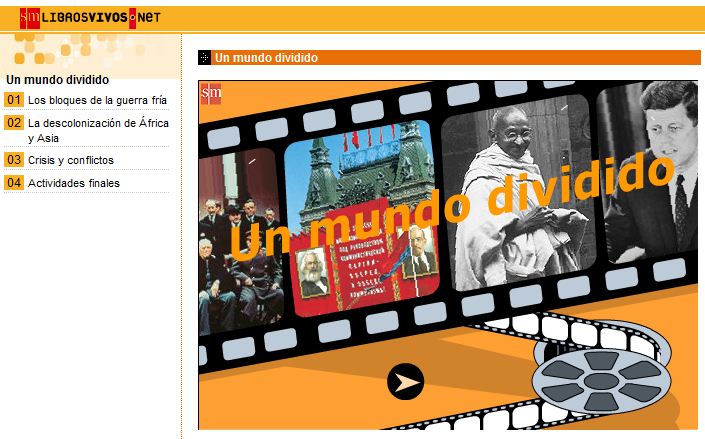Click the play arrow button in the animation

[x=405, y=382]
